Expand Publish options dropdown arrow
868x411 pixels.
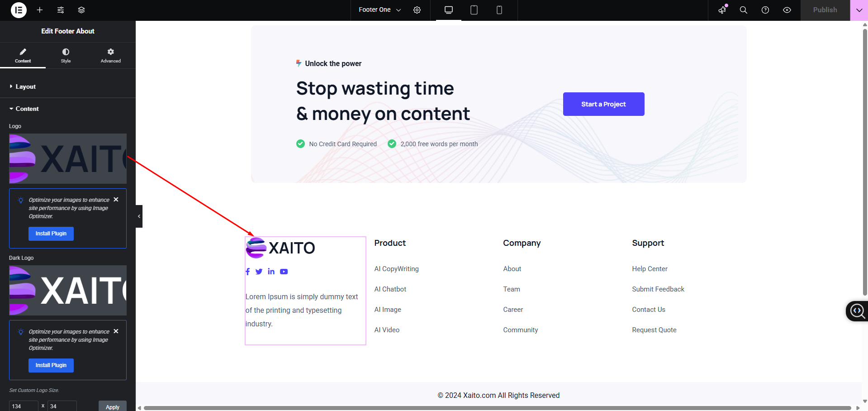coord(859,10)
